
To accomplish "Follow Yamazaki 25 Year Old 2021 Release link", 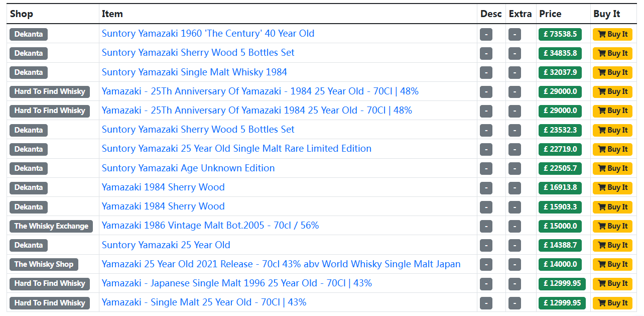I will pyautogui.click(x=281, y=264).
